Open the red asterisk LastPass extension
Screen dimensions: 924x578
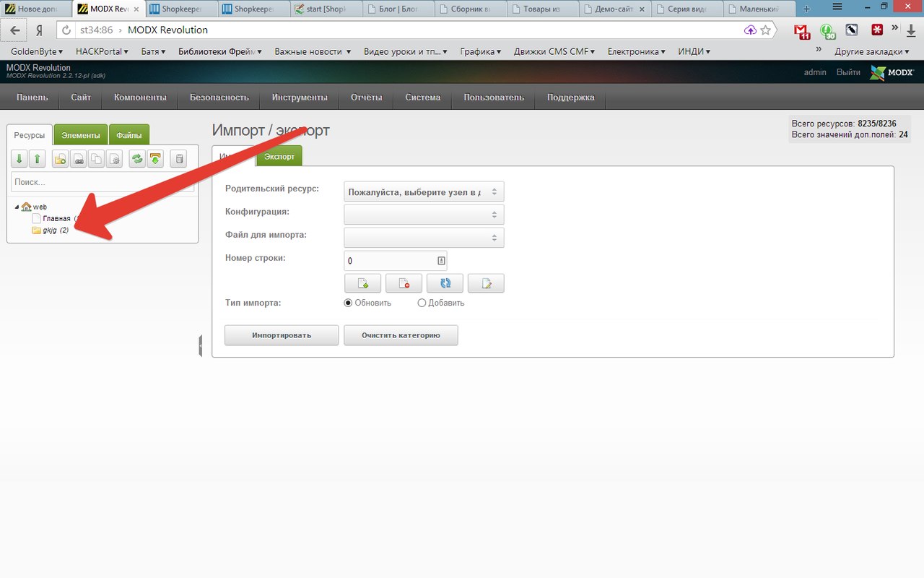(877, 30)
